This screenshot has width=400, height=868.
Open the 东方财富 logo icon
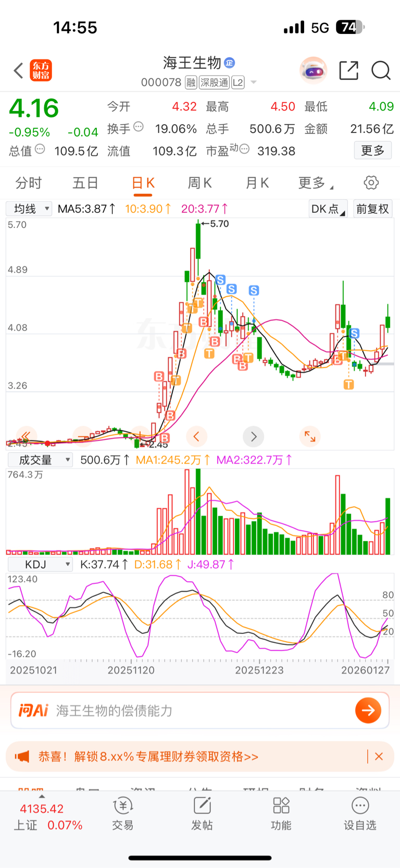point(41,70)
